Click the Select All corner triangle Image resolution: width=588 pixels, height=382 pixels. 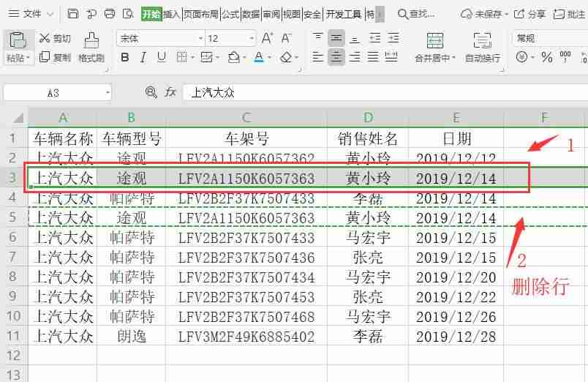[18, 118]
